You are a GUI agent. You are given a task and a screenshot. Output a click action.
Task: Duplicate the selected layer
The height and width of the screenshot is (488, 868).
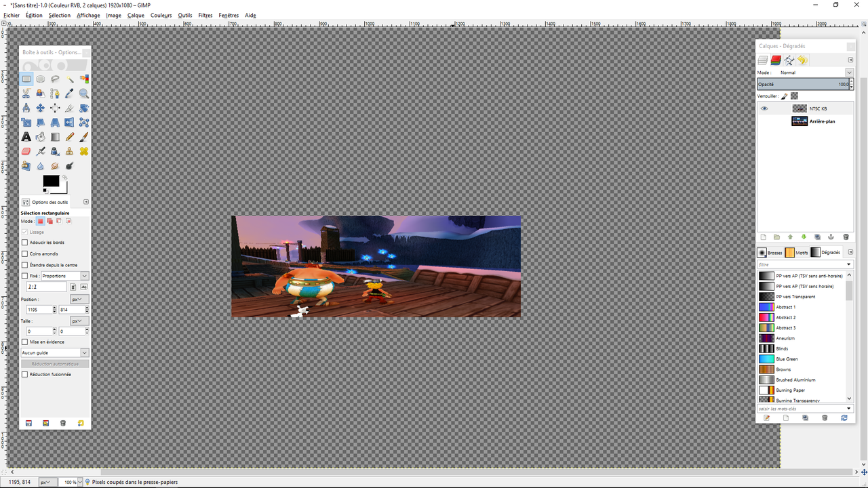pos(817,237)
